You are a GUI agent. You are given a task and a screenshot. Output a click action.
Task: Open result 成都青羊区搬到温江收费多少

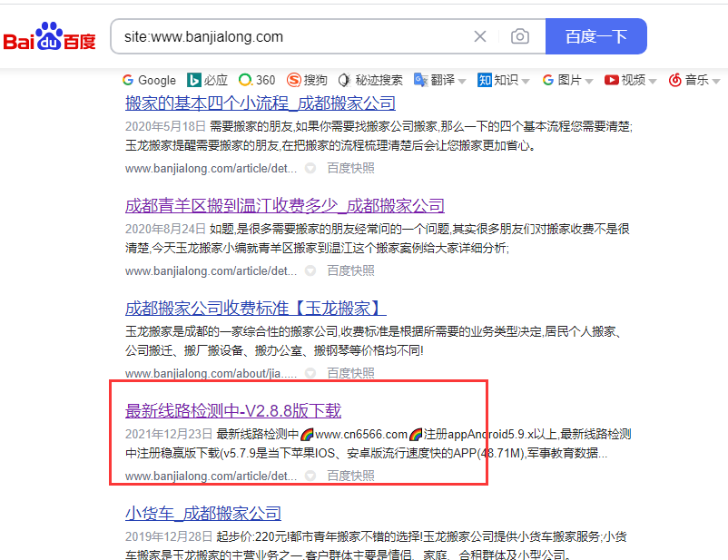pyautogui.click(x=285, y=206)
